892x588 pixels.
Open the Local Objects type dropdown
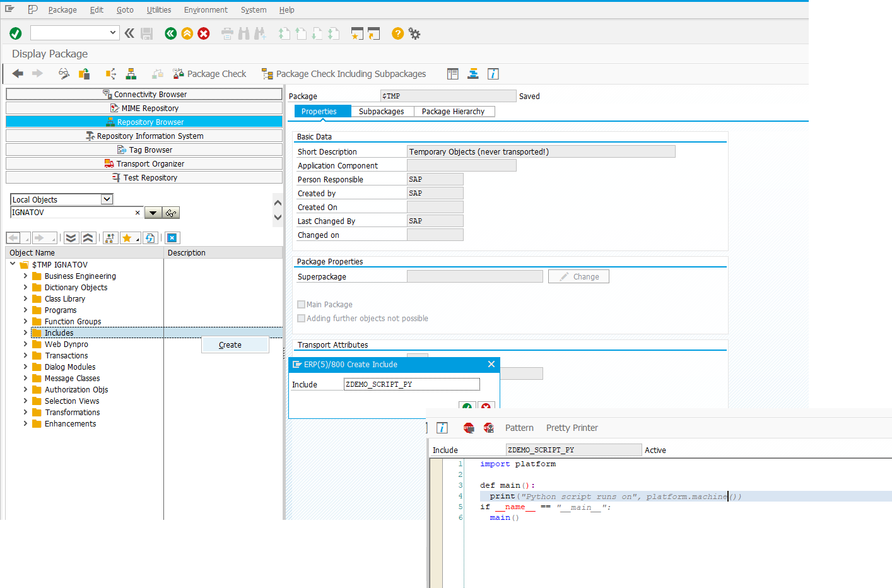(107, 199)
